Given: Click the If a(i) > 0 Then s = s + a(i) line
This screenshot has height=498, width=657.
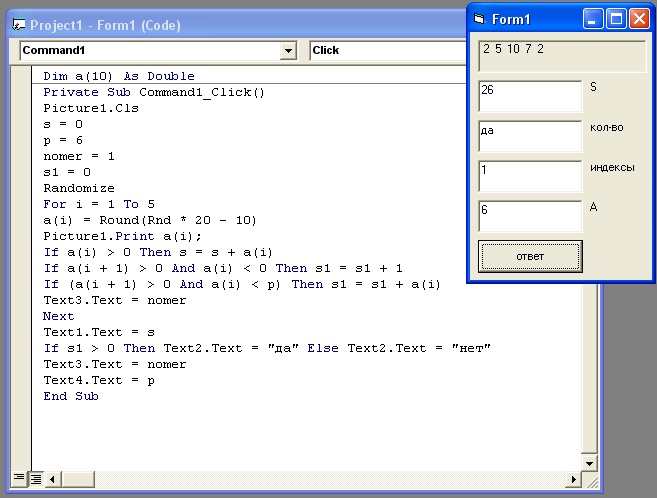Looking at the screenshot, I should click(158, 252).
